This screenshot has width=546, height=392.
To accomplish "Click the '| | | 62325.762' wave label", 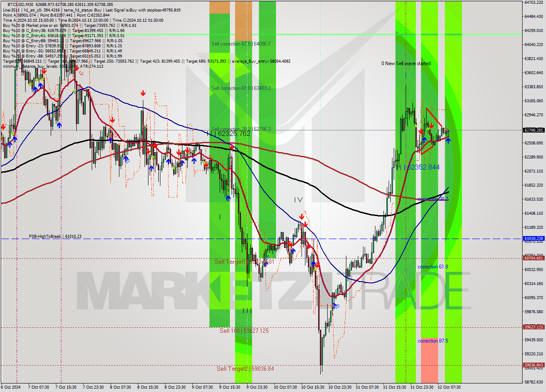I will click(x=228, y=133).
